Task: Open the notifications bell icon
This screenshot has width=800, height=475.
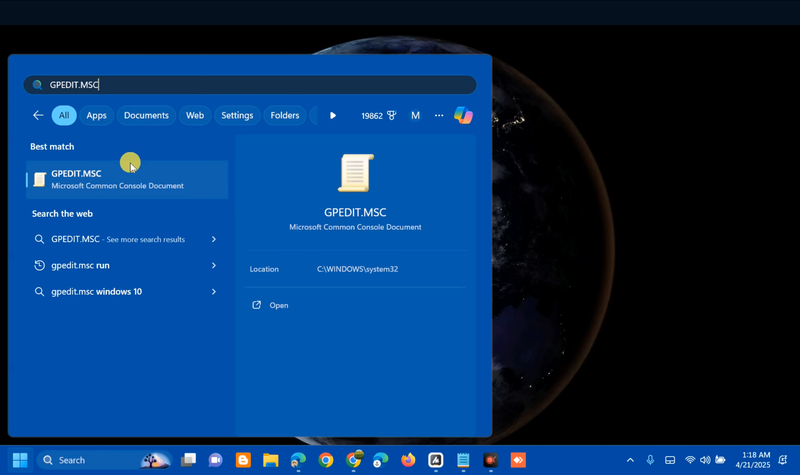Action: click(x=783, y=460)
